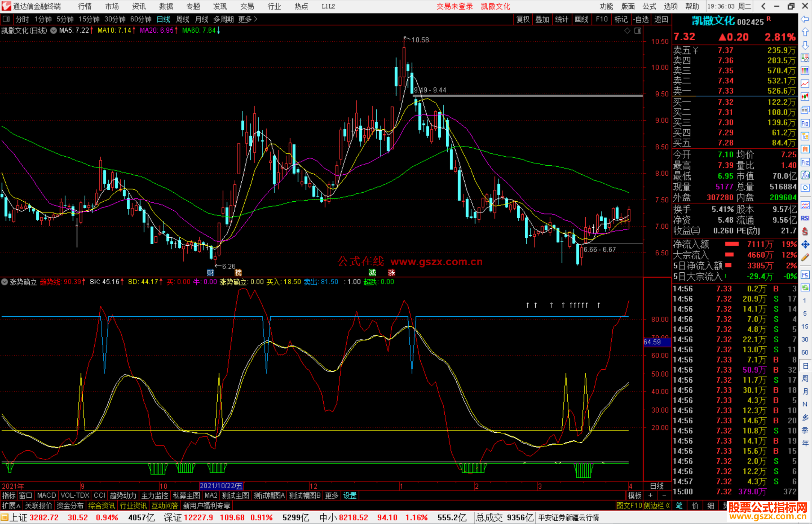
Task: Open the f(x) formula manager icon
Action: (x=805, y=175)
